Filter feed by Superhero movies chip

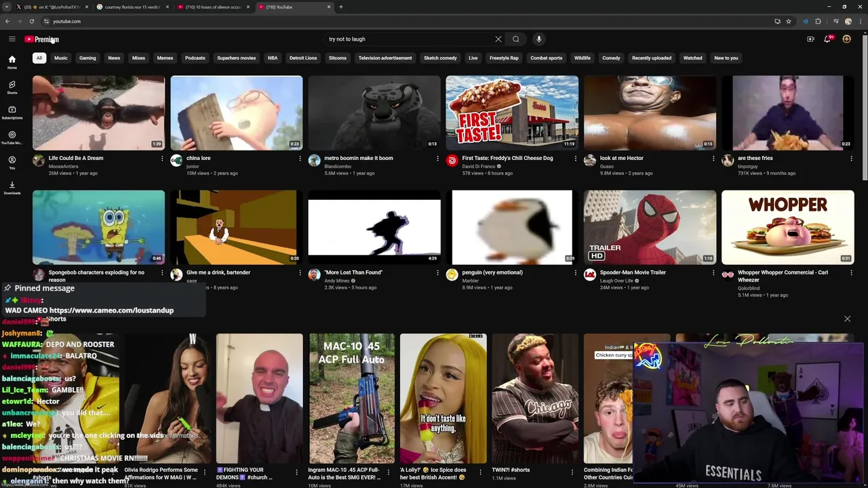coord(237,58)
